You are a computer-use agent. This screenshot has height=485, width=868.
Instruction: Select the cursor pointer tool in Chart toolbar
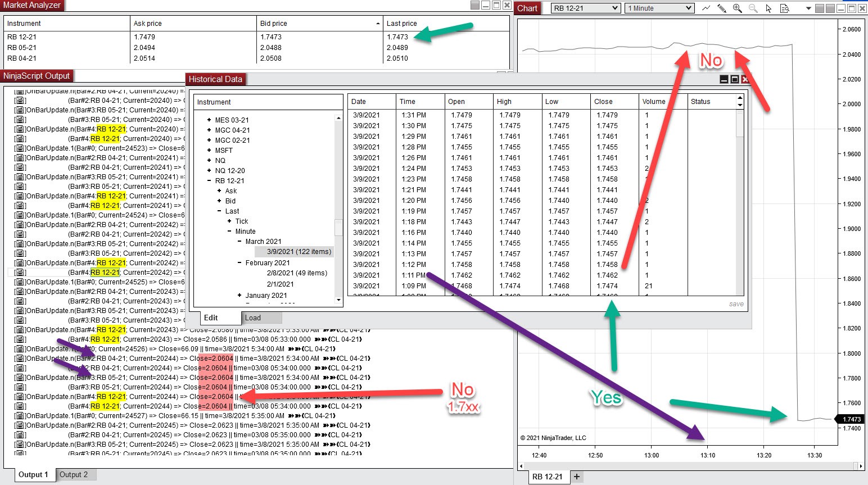(768, 8)
